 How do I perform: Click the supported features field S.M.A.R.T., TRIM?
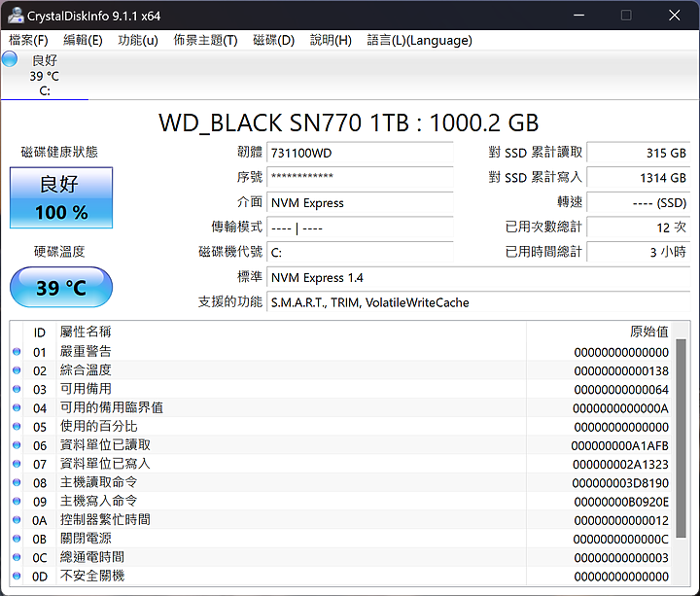point(478,302)
